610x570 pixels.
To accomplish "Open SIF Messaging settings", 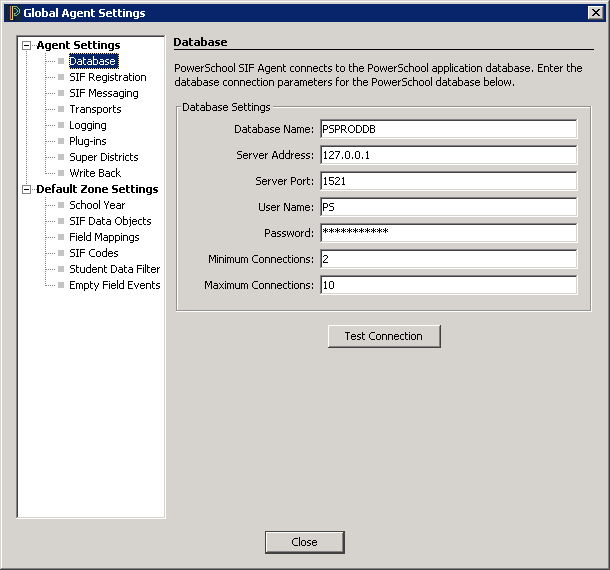I will [103, 93].
